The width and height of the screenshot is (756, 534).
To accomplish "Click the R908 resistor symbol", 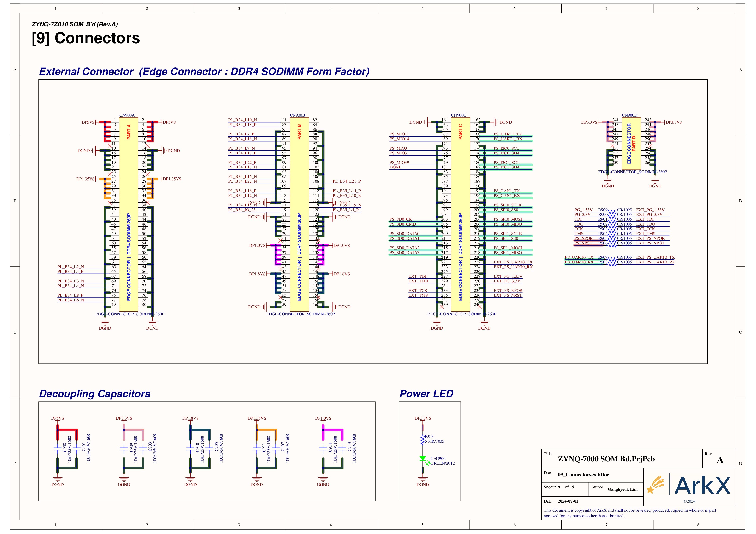I will [612, 264].
